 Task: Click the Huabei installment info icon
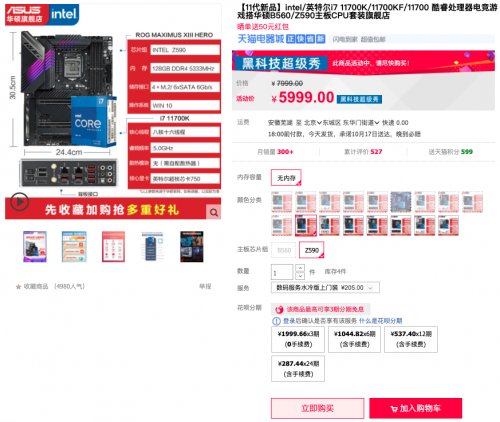tap(279, 310)
